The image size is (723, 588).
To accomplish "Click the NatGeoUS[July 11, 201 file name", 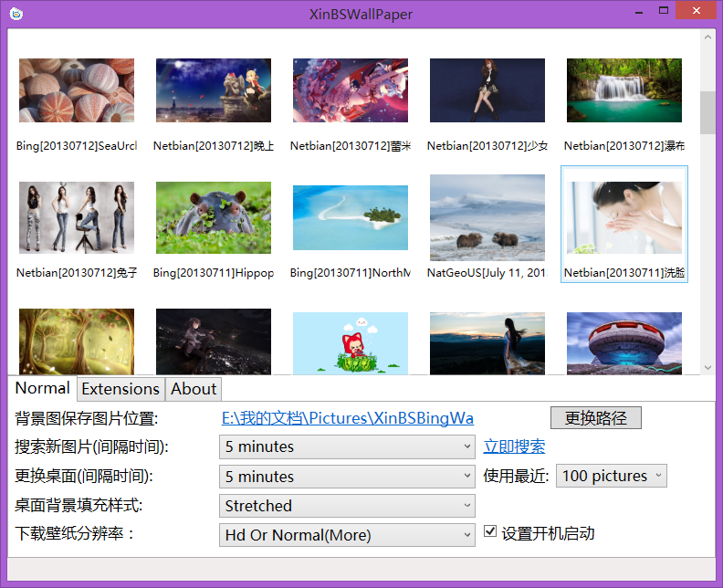I will [x=487, y=273].
